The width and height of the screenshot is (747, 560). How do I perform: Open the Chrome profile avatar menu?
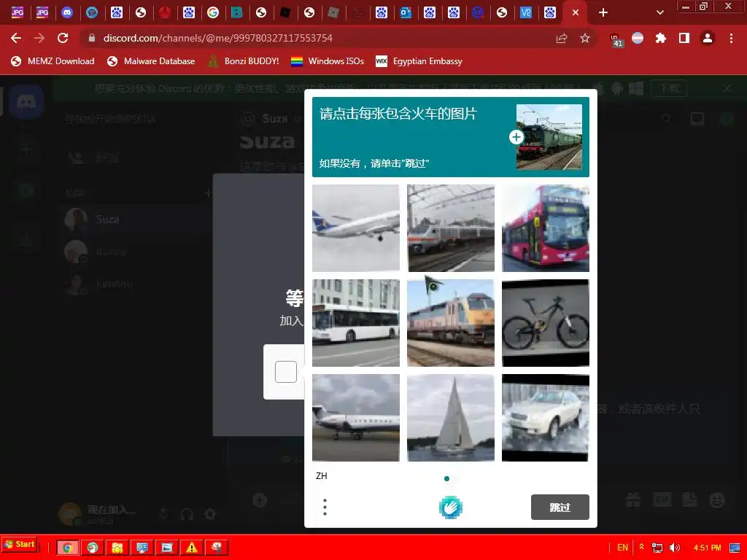click(x=708, y=38)
